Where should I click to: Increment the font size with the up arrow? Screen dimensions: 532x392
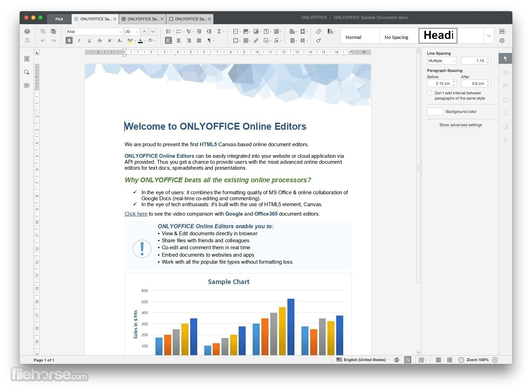(144, 32)
